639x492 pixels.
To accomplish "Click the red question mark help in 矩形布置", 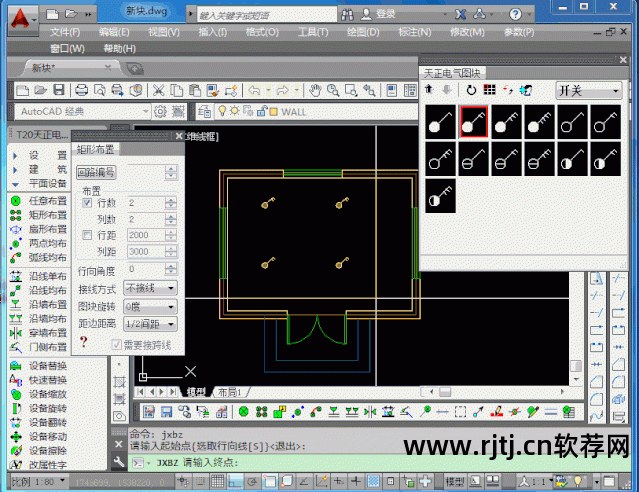I will [84, 342].
